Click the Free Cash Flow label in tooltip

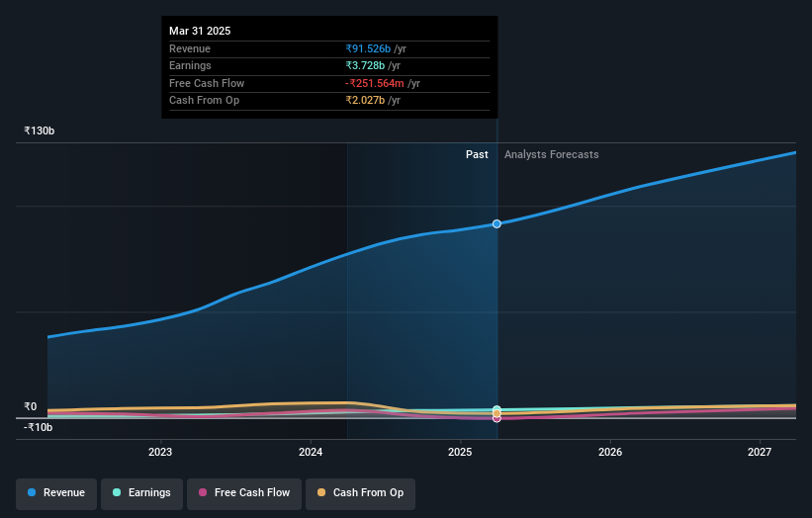pyautogui.click(x=207, y=83)
